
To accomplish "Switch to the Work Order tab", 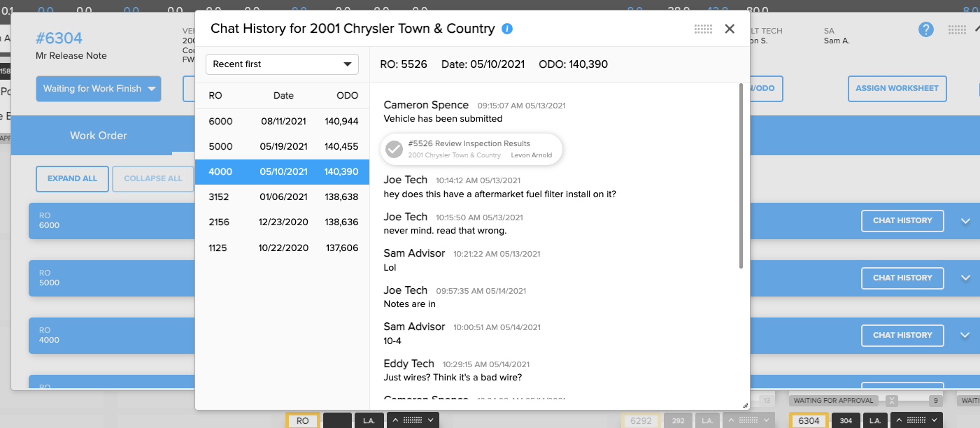I will click(99, 136).
